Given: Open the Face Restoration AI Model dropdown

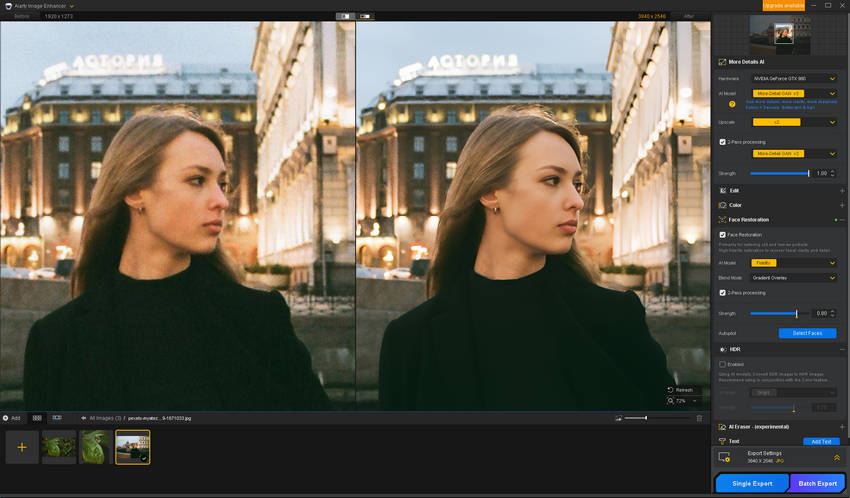Looking at the screenshot, I should [x=794, y=263].
